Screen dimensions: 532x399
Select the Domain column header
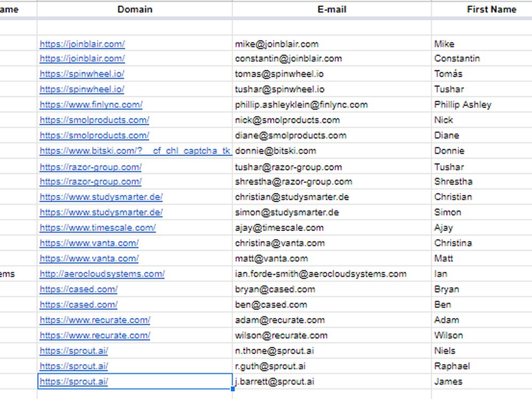135,9
